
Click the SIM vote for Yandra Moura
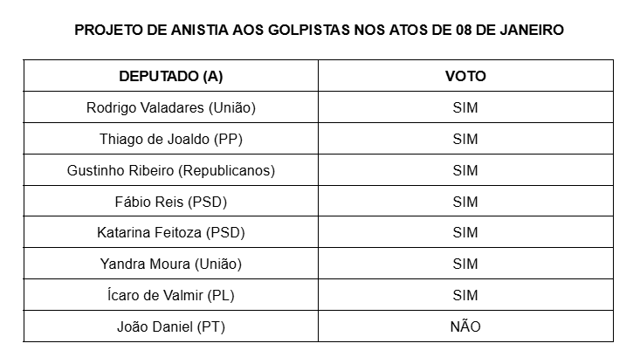pos(465,264)
